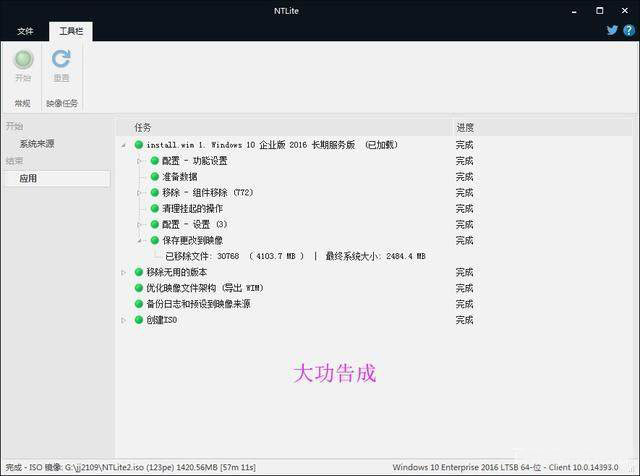Screen dimensions: 640x476
Task: Open the Twitter bird icon
Action: point(612,30)
